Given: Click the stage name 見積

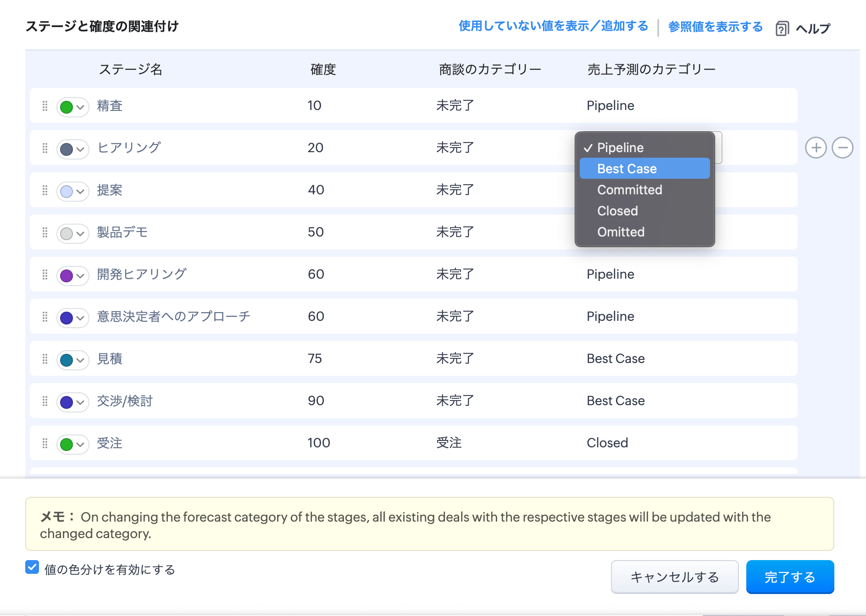Looking at the screenshot, I should click(110, 358).
